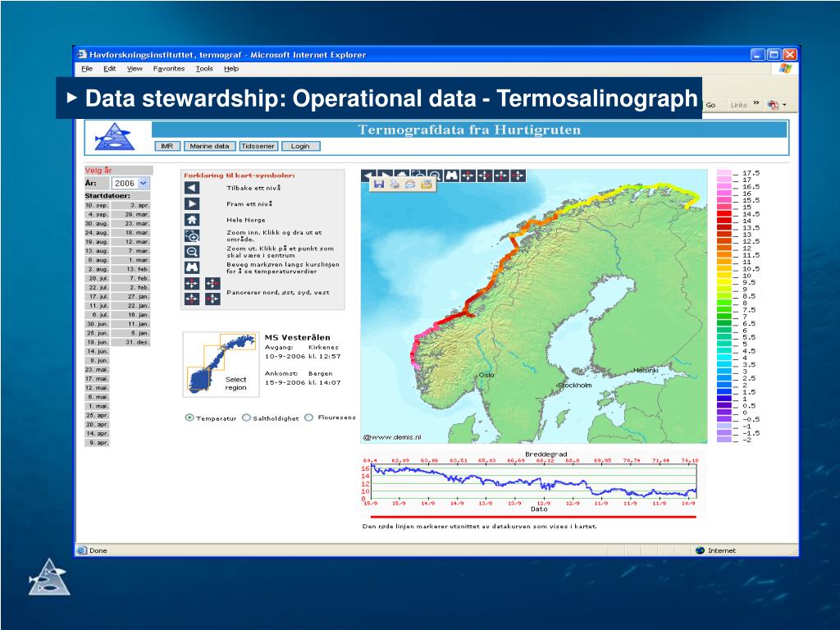Open the View menu

[x=135, y=69]
